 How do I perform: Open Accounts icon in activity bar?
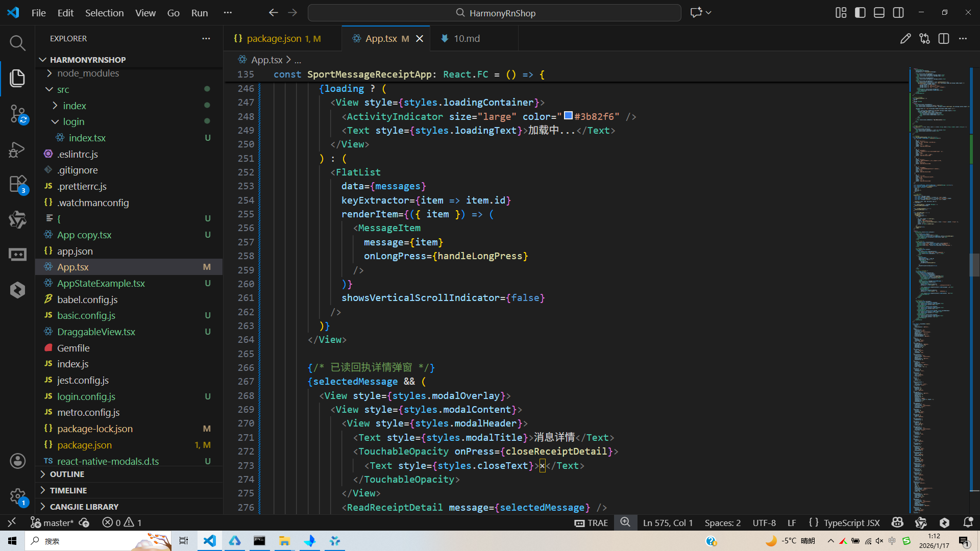(x=17, y=461)
